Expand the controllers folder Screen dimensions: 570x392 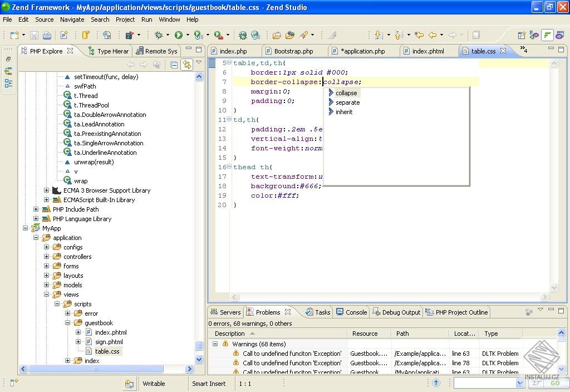click(x=46, y=256)
